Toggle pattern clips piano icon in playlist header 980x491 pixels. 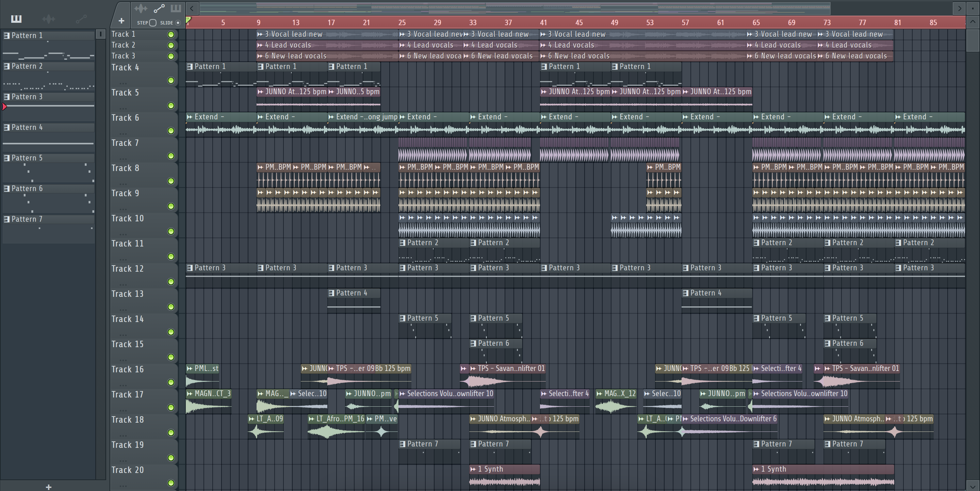point(176,8)
